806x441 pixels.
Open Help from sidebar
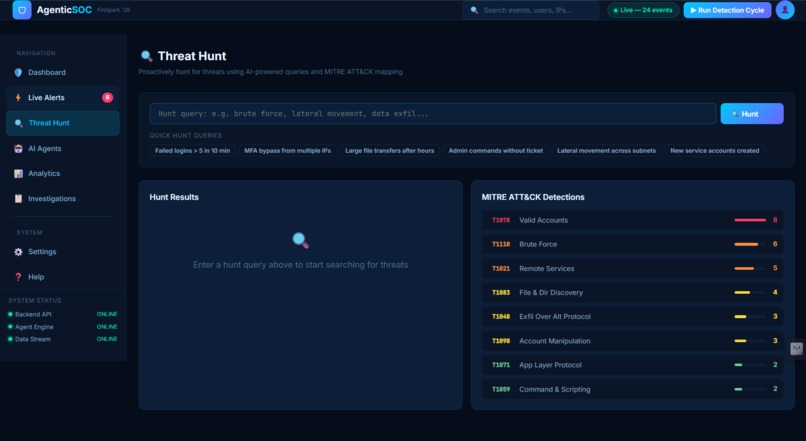point(63,277)
